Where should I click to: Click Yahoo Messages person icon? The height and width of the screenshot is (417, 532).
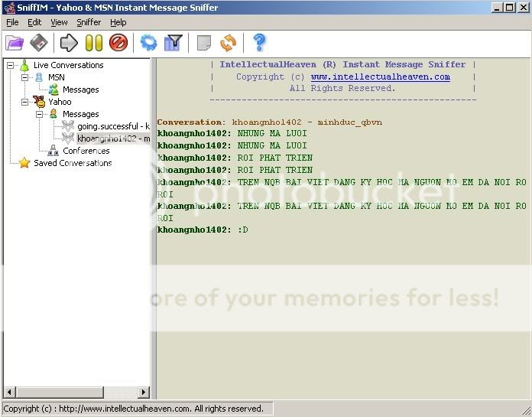54,114
